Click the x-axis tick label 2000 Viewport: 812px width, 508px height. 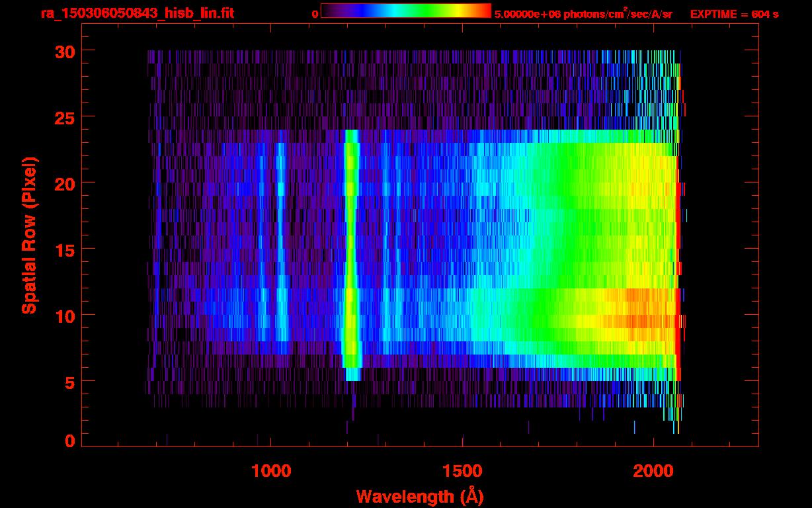pyautogui.click(x=653, y=471)
